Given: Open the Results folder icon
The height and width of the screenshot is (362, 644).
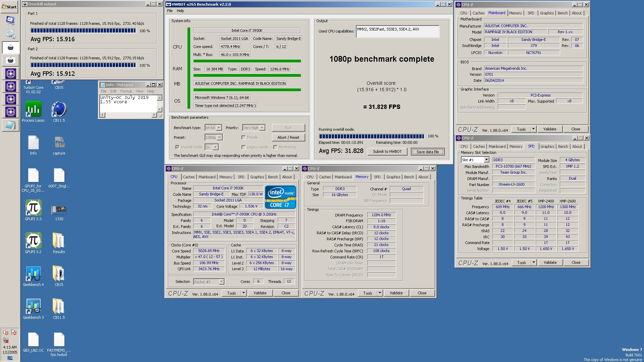Looking at the screenshot, I should point(59,243).
